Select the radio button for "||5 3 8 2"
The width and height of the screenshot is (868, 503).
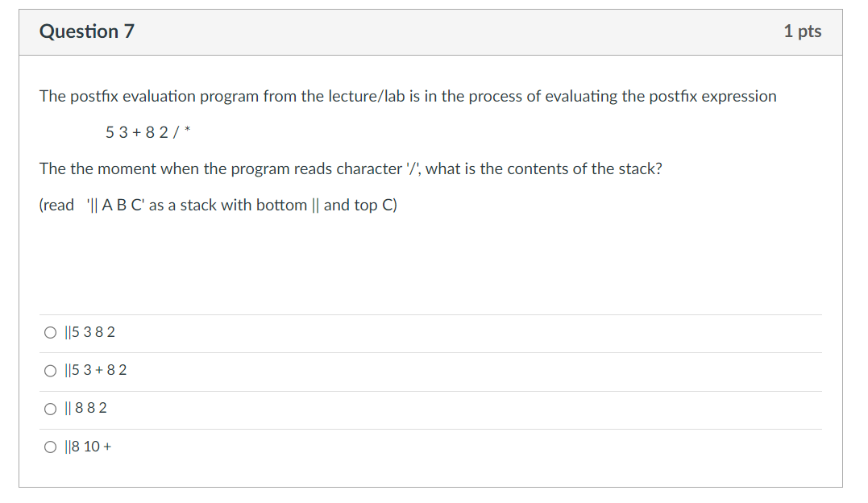[51, 332]
